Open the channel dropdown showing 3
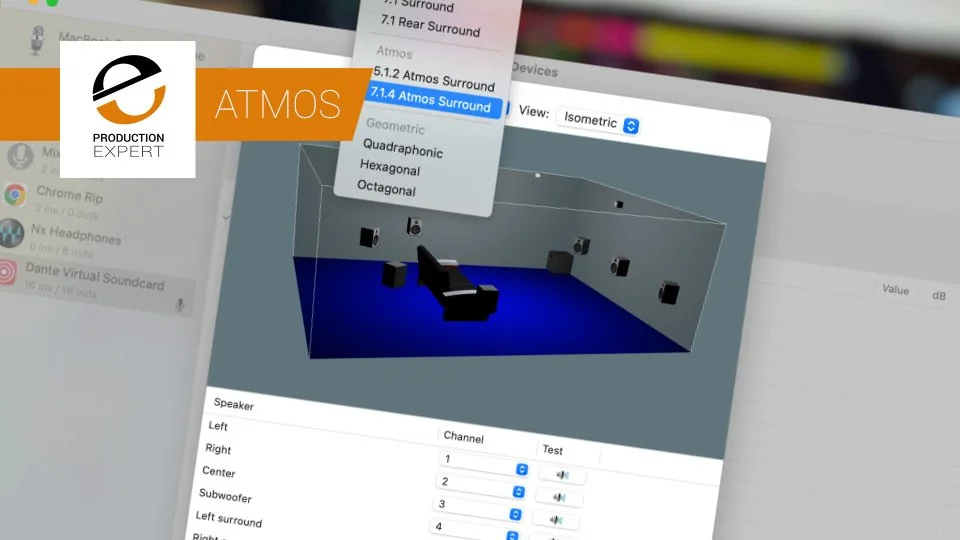The height and width of the screenshot is (540, 960). 478,509
